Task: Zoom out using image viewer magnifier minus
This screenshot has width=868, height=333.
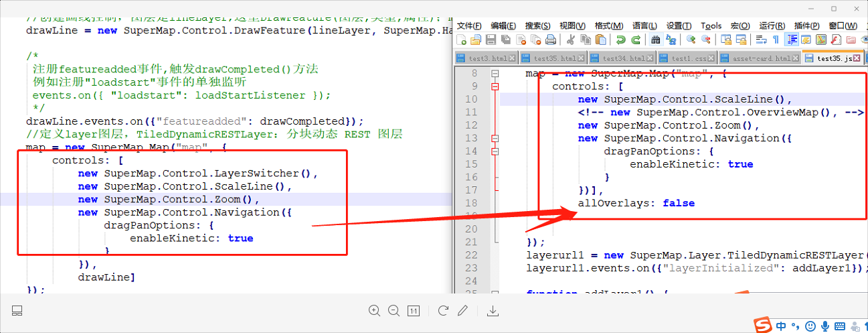Action: click(x=394, y=311)
